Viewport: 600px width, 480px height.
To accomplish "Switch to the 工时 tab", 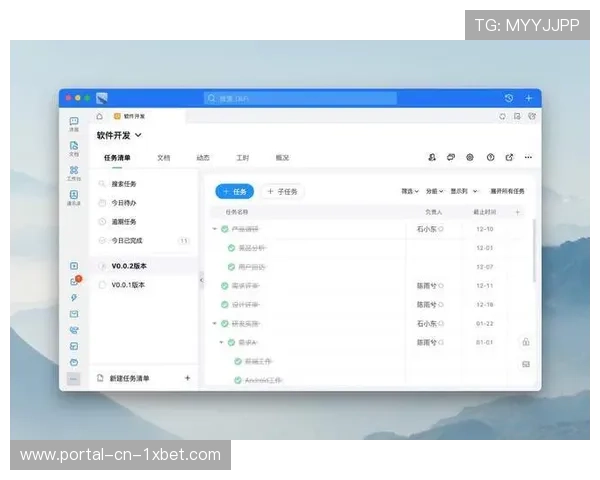I will click(243, 158).
